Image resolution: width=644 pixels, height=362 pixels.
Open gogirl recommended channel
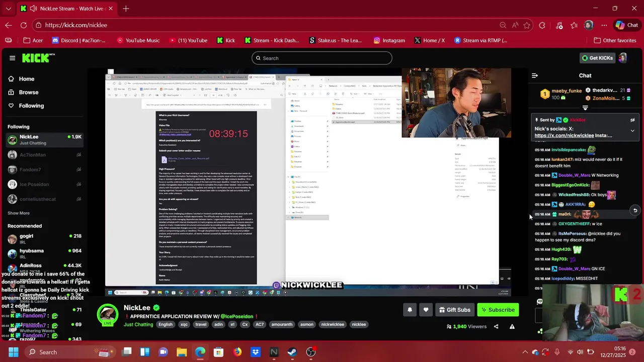pyautogui.click(x=44, y=239)
